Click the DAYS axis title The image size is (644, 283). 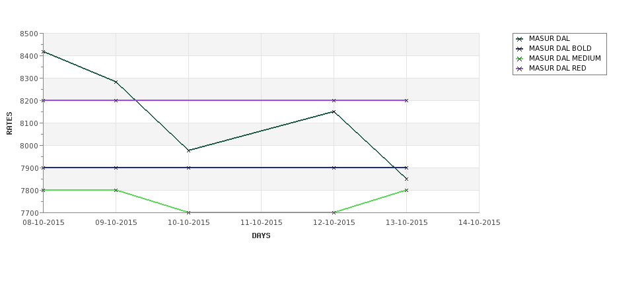click(261, 236)
